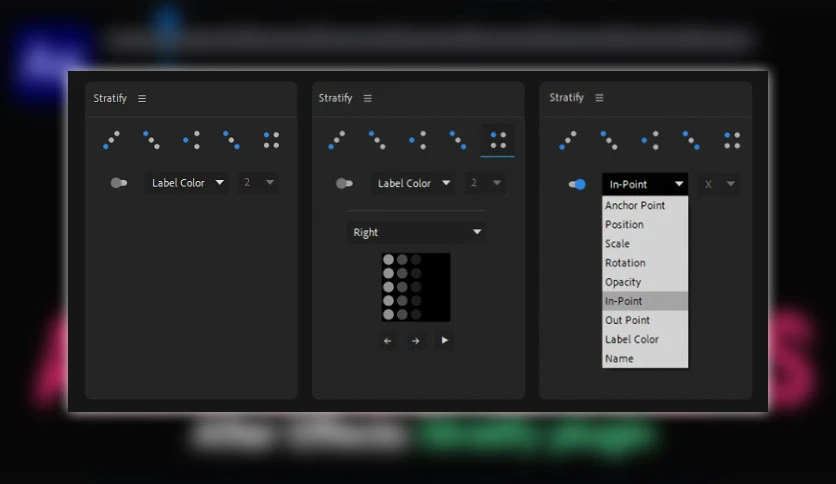Open the middle Stratify panel hamburger menu

click(367, 98)
